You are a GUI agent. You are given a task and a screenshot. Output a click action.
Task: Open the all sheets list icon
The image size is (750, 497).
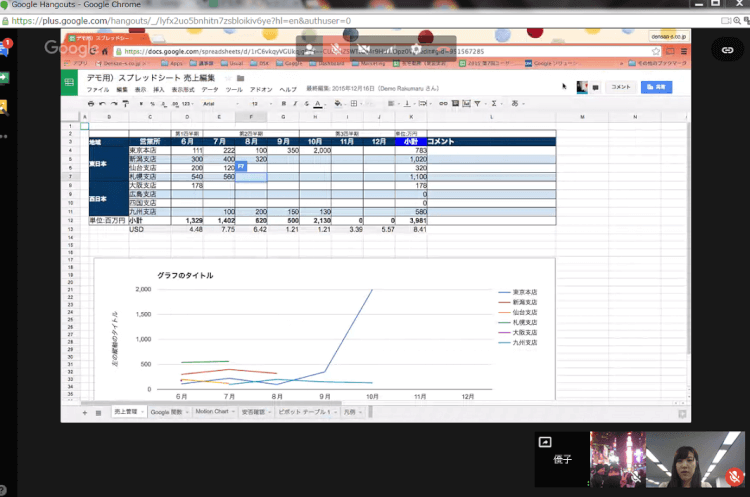point(98,412)
